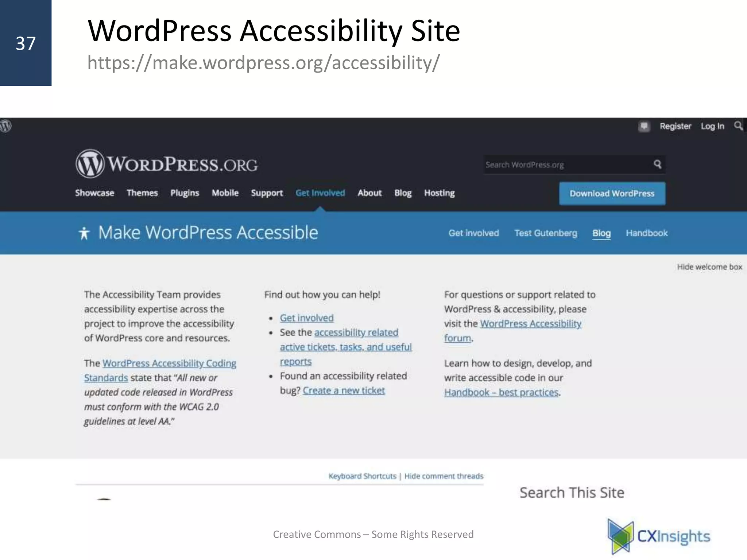Click the Find out how you can help text
Image resolution: width=747 pixels, height=560 pixels.
coord(322,295)
